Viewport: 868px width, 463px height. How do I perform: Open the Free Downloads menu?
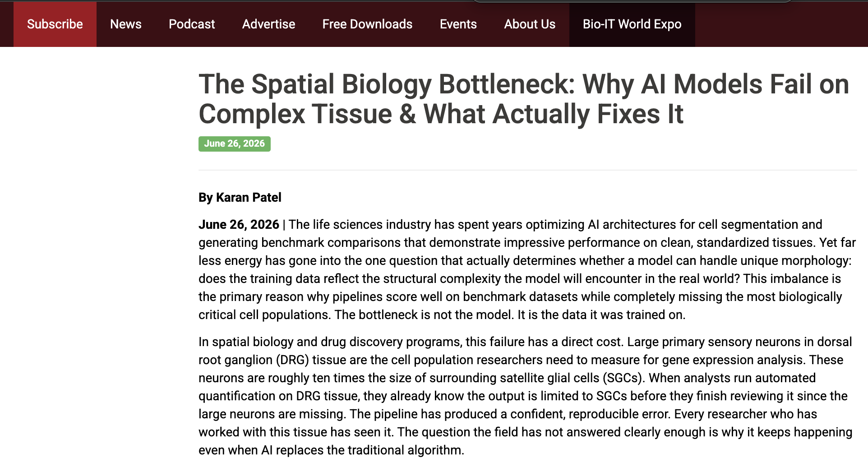(x=367, y=24)
